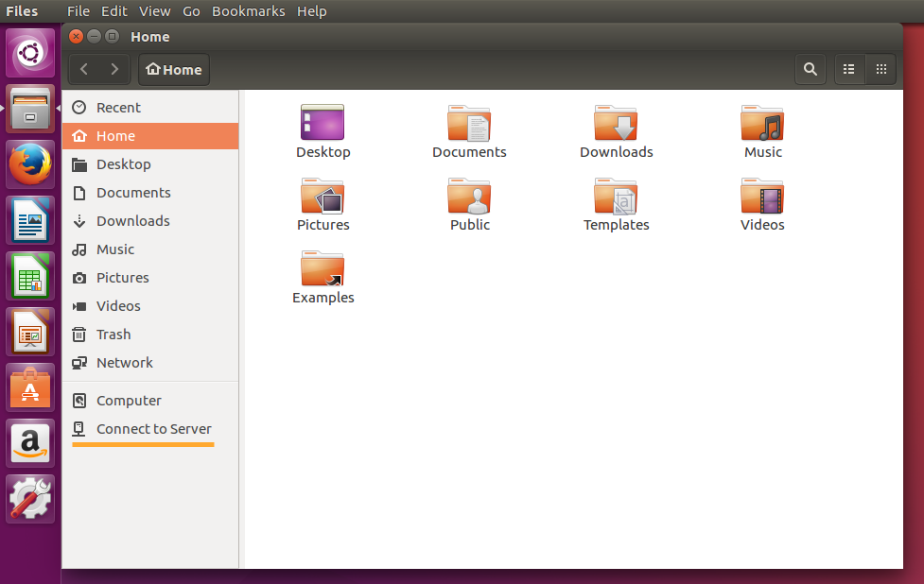Open the Examples folder shortcut
The image size is (924, 584).
323,269
